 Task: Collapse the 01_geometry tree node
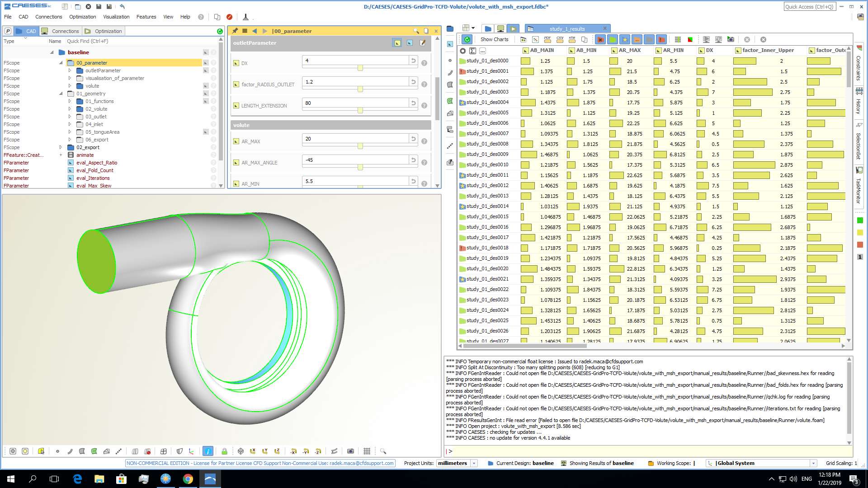coord(61,94)
